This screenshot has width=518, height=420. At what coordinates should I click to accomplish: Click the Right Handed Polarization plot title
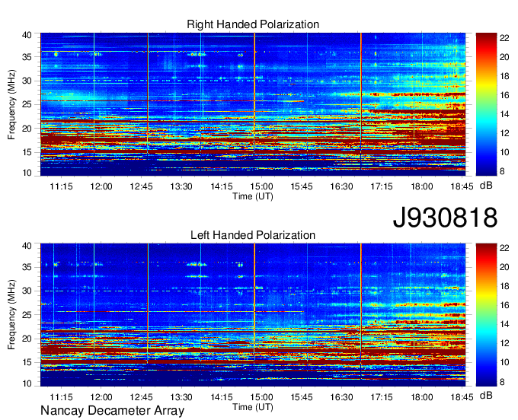click(253, 24)
